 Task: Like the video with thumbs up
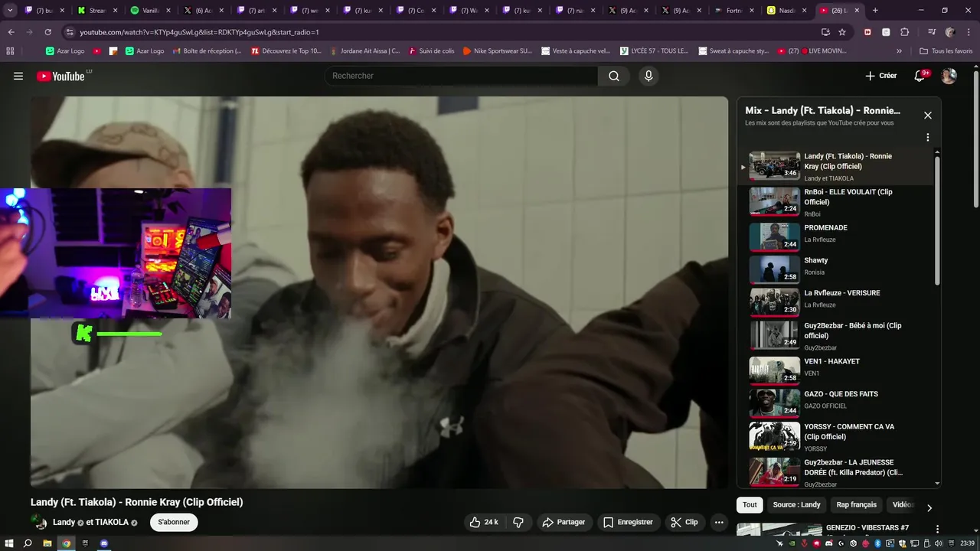tap(483, 522)
